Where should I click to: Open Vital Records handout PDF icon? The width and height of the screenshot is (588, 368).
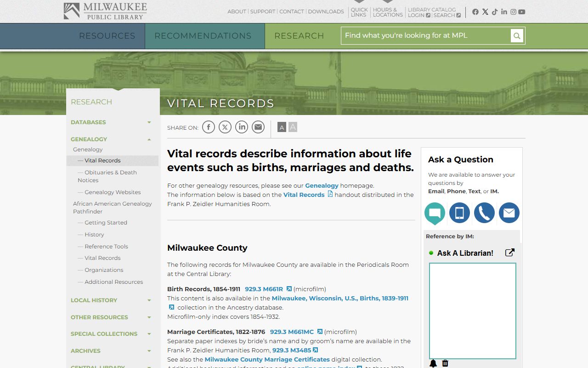[330, 194]
